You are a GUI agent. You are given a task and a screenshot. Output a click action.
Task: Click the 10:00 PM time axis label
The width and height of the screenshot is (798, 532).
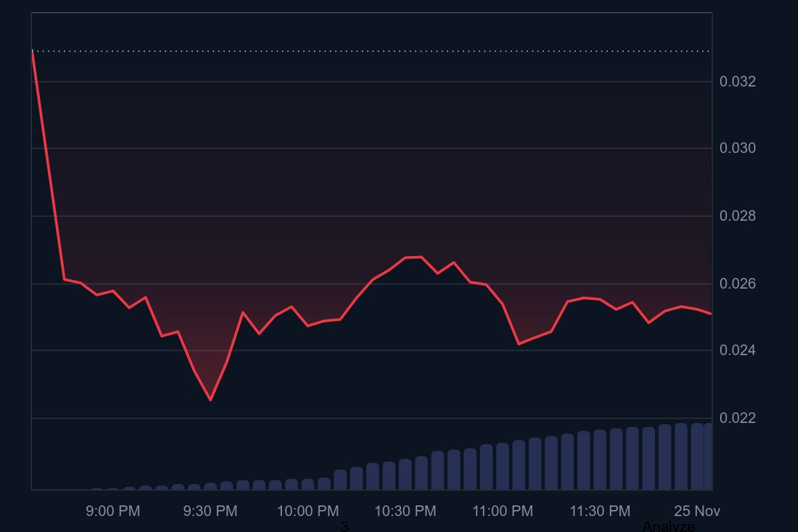point(308,511)
